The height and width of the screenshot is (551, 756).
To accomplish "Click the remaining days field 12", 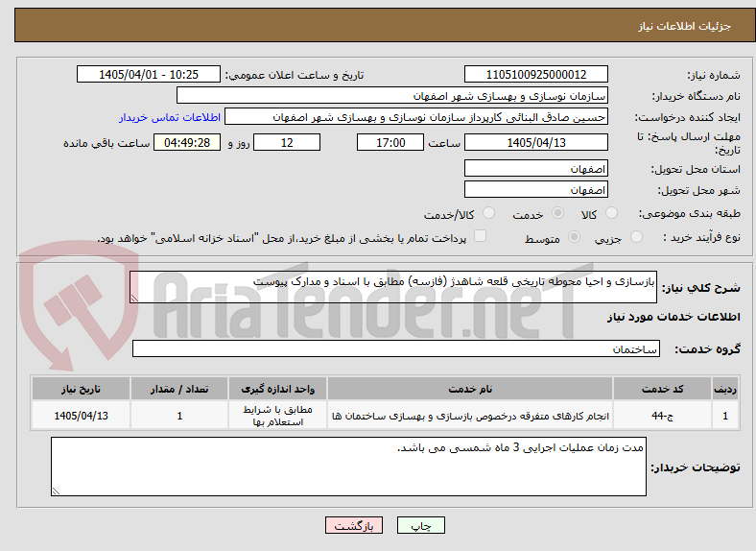I will pos(287,142).
